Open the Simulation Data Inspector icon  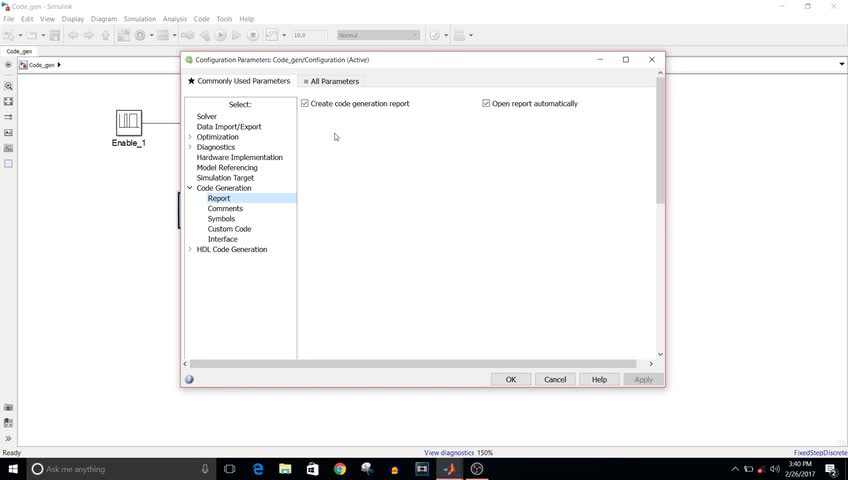(272, 35)
